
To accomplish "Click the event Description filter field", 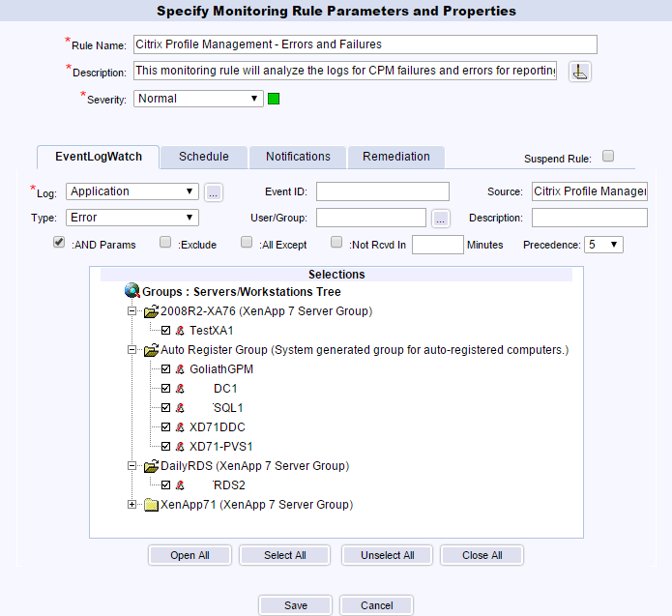I will (x=590, y=218).
